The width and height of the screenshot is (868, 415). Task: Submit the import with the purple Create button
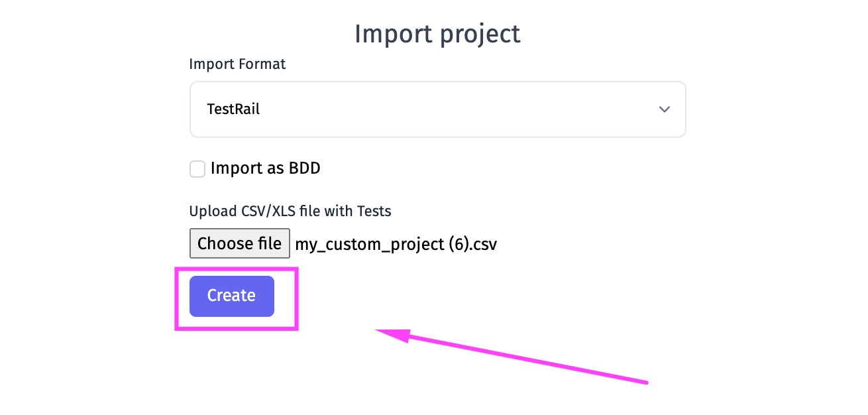coord(231,296)
